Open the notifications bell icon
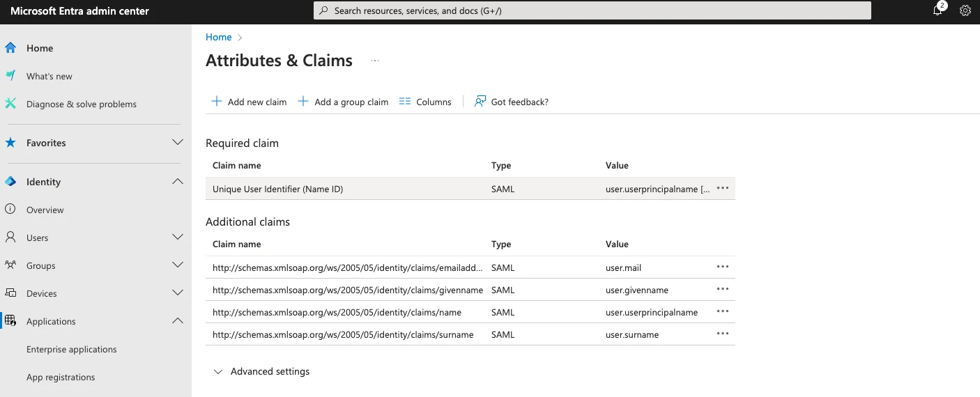The width and height of the screenshot is (980, 397). [937, 10]
